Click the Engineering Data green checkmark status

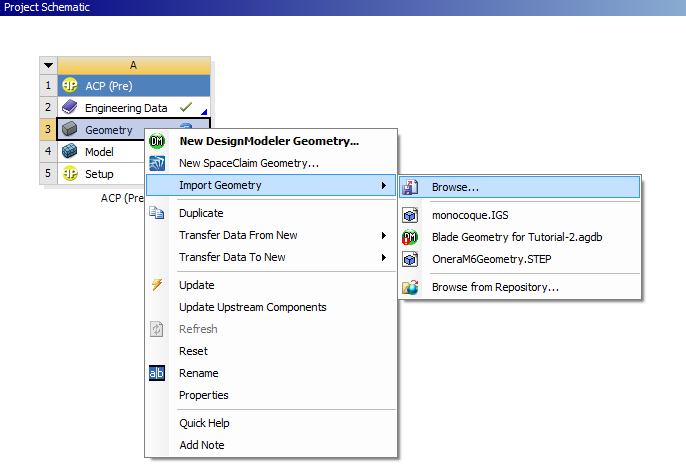pos(186,106)
